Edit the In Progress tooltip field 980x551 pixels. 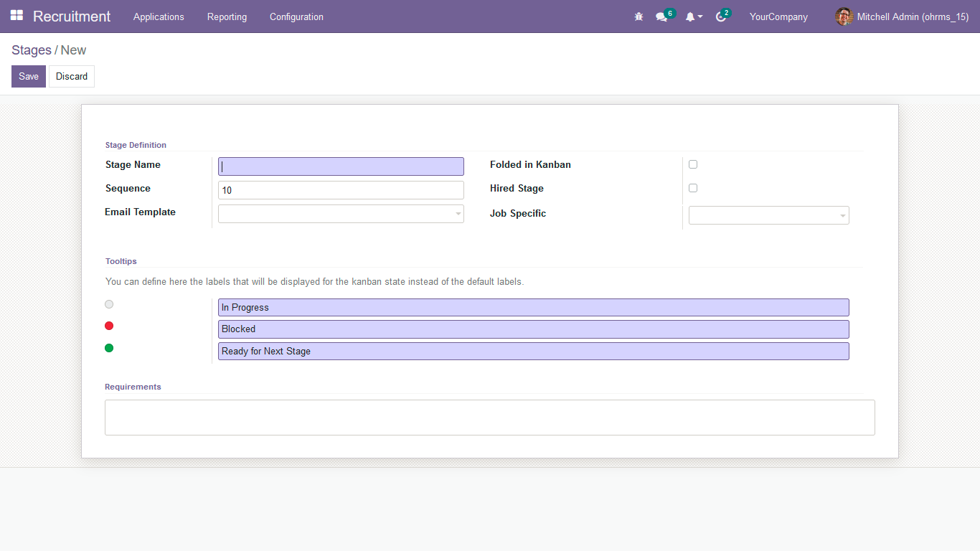(x=533, y=307)
